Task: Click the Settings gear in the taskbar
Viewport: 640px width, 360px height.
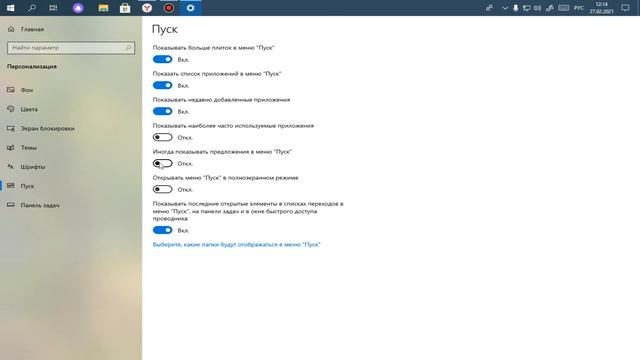Action: click(191, 8)
